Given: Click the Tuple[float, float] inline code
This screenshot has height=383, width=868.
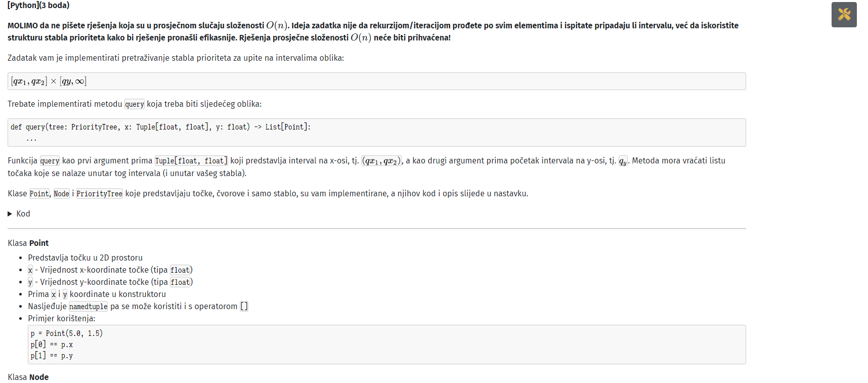Looking at the screenshot, I should (191, 161).
